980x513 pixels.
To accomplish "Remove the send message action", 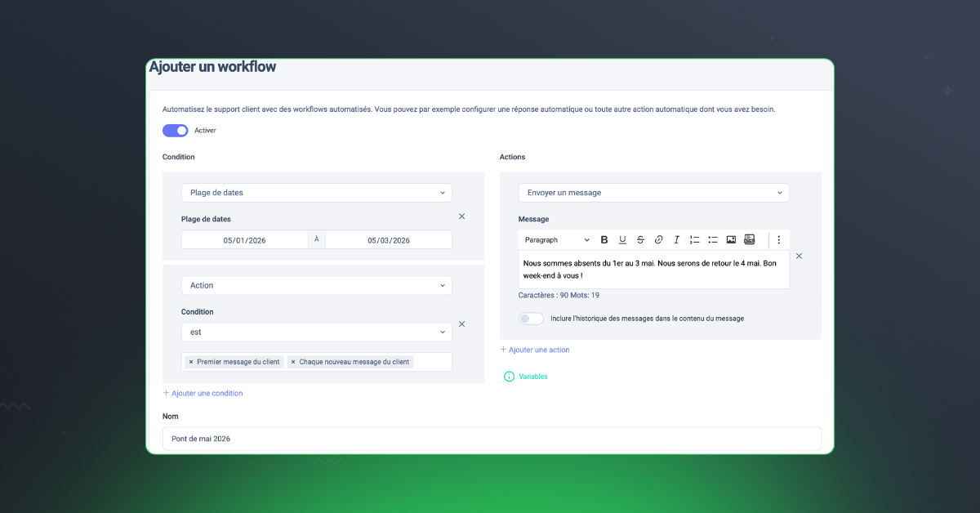I will 799,256.
